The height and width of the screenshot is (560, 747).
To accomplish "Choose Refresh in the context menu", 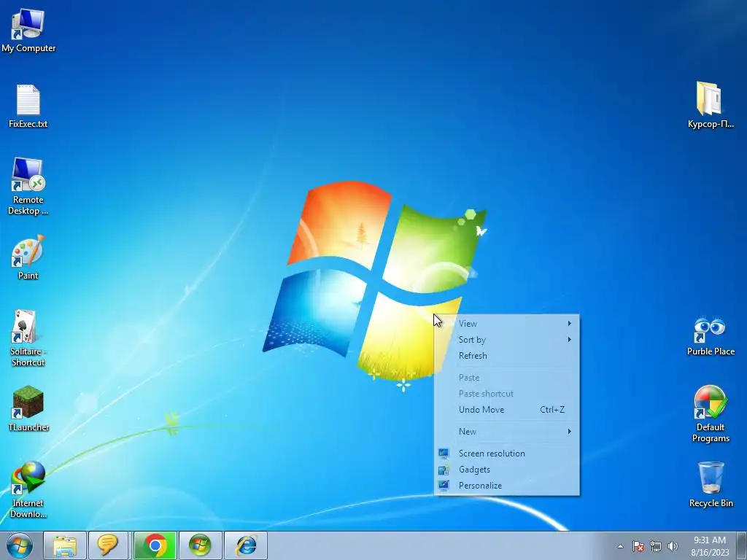I will 507,356.
